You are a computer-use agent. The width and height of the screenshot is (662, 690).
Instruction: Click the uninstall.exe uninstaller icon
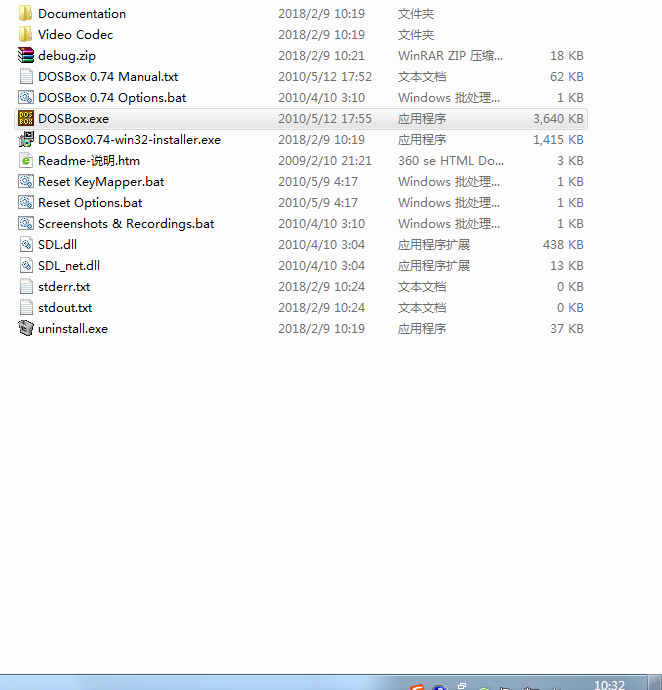coord(26,328)
